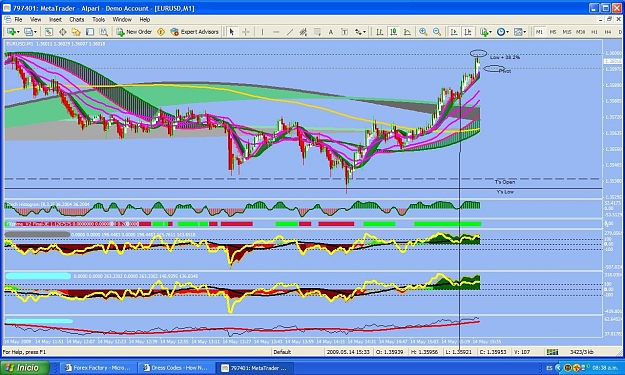Switch to the H4 timeframe
Viewport: 625px width, 375px height.
[608, 32]
